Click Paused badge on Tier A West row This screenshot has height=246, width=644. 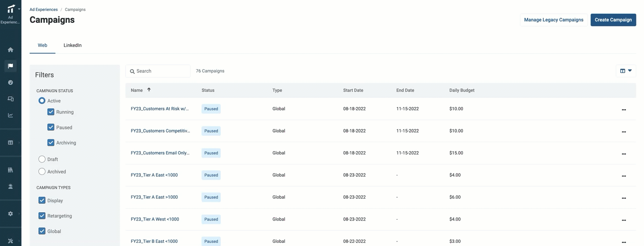pyautogui.click(x=211, y=219)
